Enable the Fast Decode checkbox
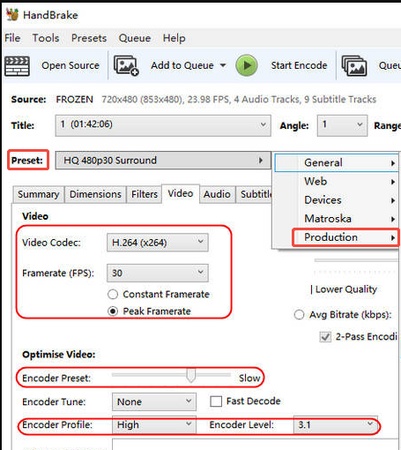Screen dimensions: 401x450 (216, 401)
